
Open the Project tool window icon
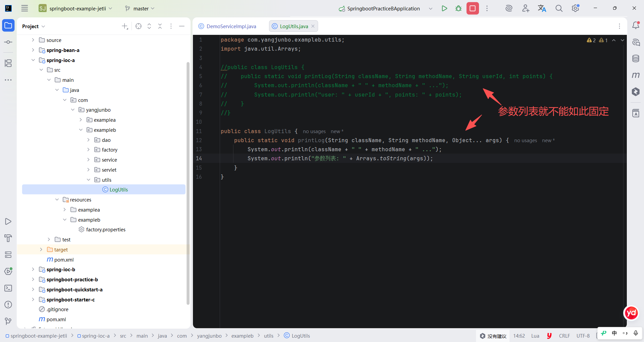pyautogui.click(x=8, y=25)
